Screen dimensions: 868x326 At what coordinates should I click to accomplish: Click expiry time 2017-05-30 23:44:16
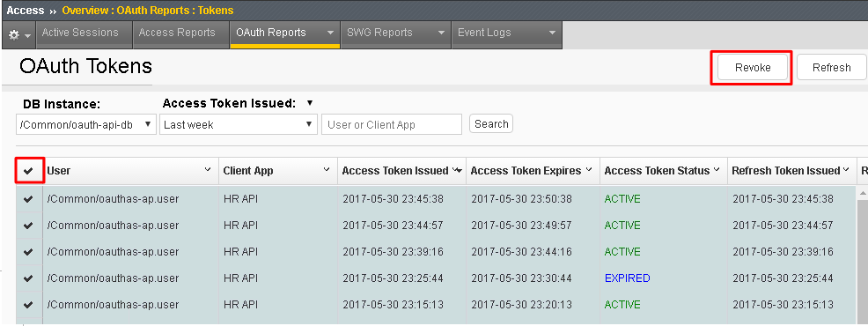pos(521,252)
